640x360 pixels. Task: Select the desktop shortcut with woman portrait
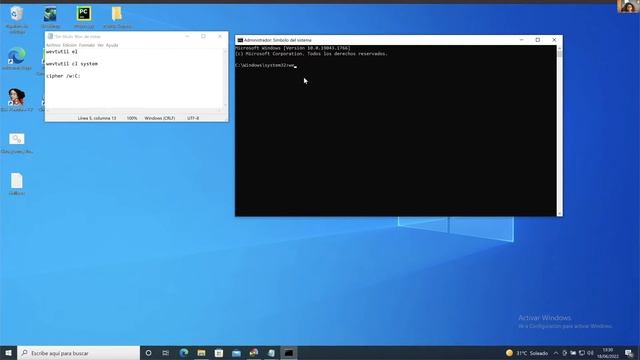pyautogui.click(x=17, y=97)
